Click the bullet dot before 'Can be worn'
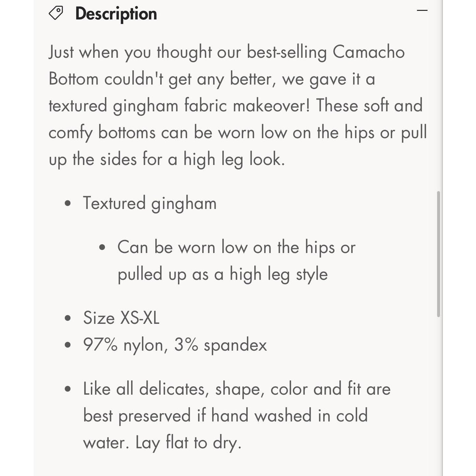The width and height of the screenshot is (476, 476). pos(102,247)
